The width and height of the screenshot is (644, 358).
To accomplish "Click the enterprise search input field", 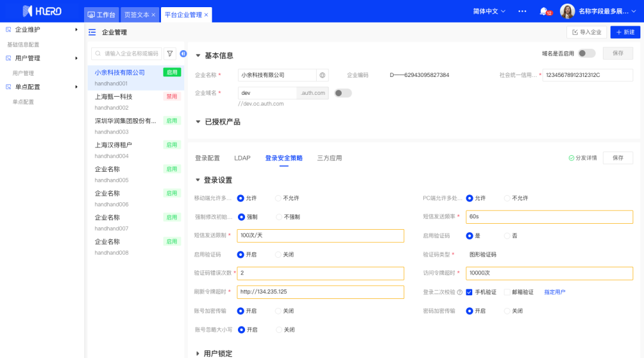I will 131,54.
